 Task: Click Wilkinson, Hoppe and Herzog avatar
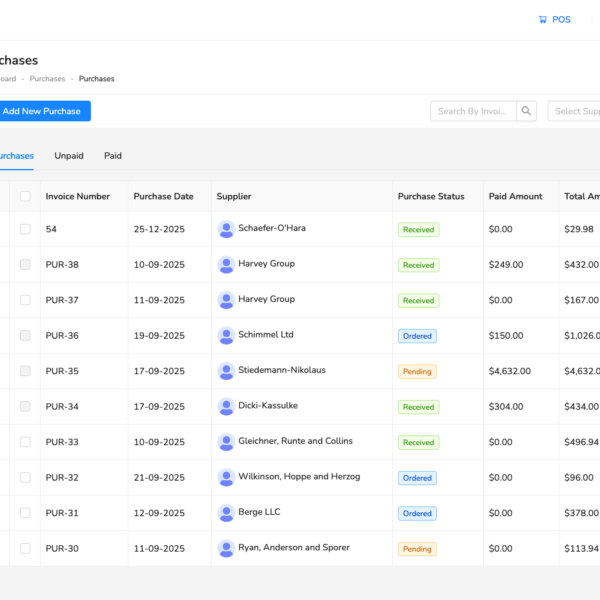tap(226, 478)
